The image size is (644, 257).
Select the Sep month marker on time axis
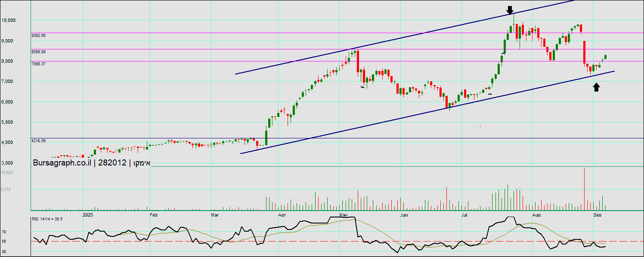(x=597, y=214)
